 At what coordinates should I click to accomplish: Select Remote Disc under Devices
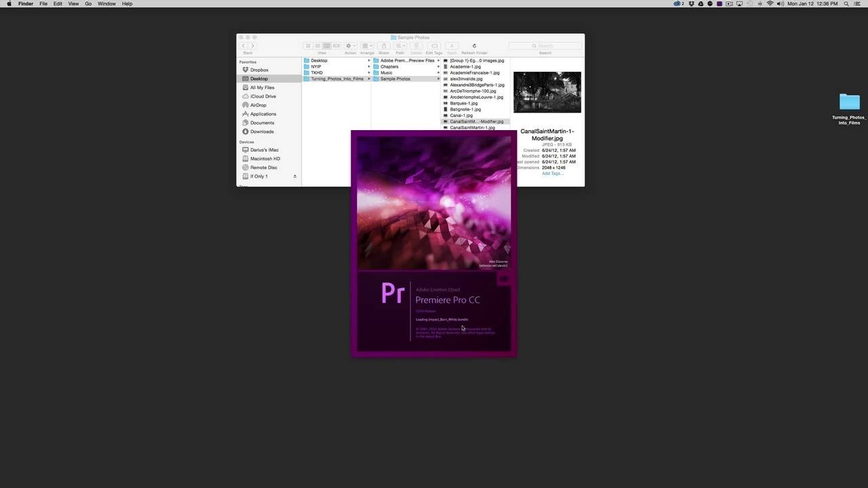point(269,167)
